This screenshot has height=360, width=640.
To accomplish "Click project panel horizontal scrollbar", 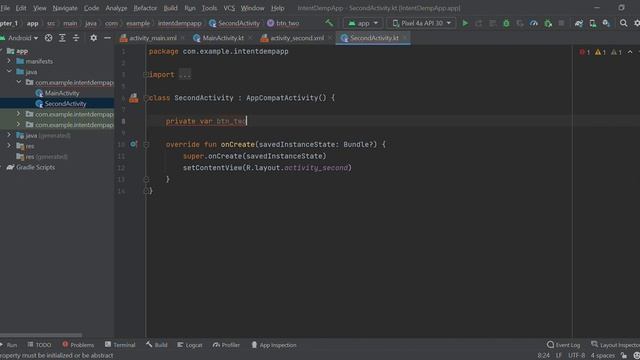I will click(x=41, y=335).
